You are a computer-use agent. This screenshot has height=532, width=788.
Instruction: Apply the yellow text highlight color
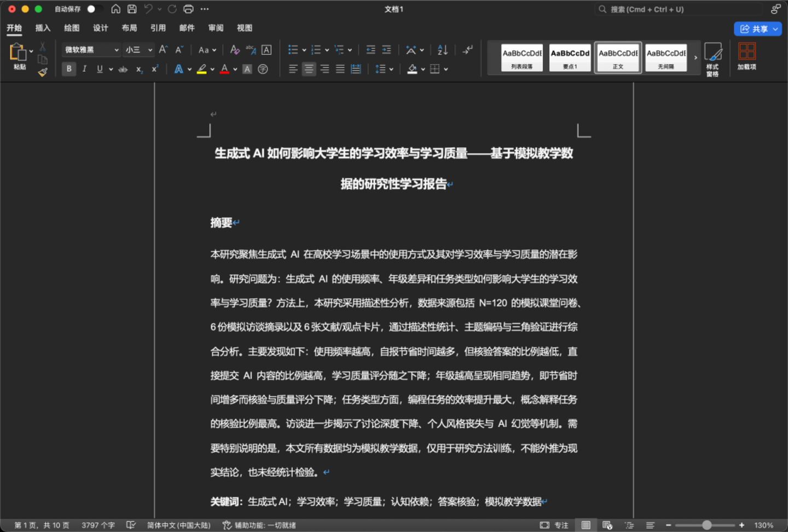[202, 69]
